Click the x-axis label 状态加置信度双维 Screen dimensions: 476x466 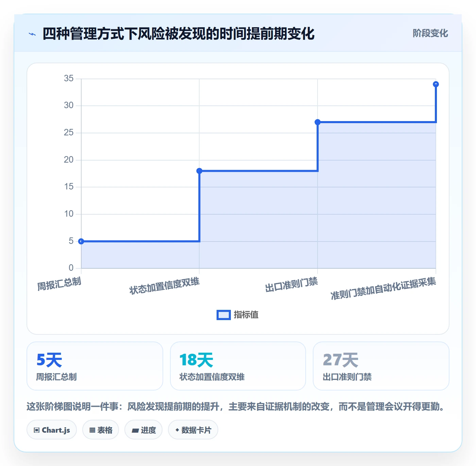pyautogui.click(x=165, y=286)
